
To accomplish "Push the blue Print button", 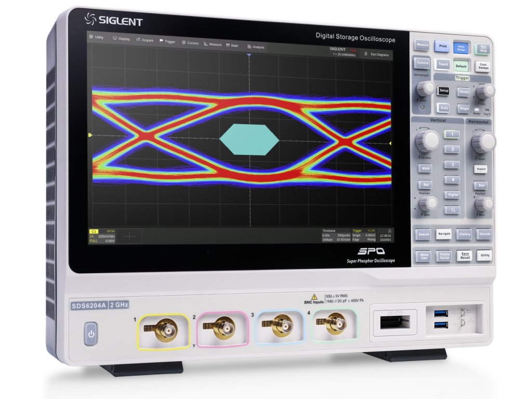I will tap(443, 46).
